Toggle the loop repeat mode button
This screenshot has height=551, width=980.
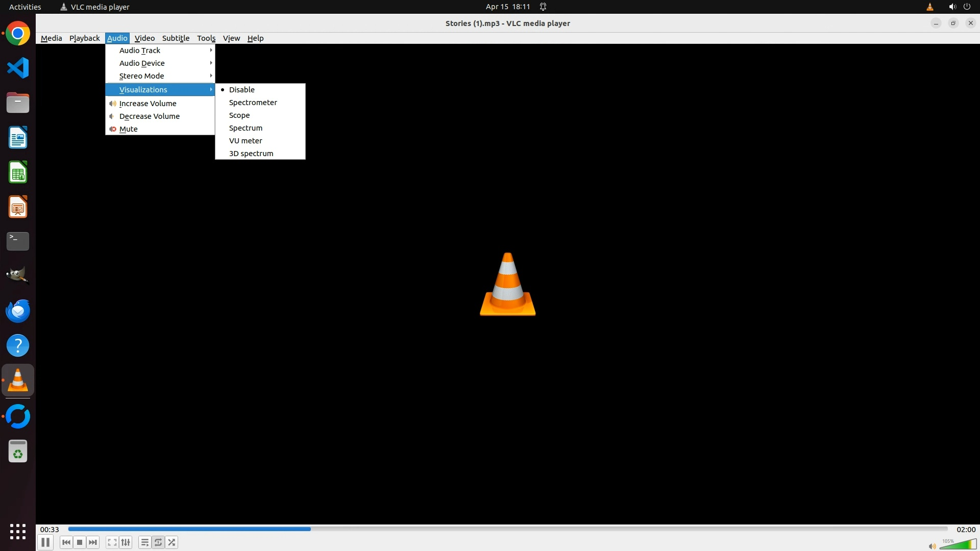[x=158, y=542]
